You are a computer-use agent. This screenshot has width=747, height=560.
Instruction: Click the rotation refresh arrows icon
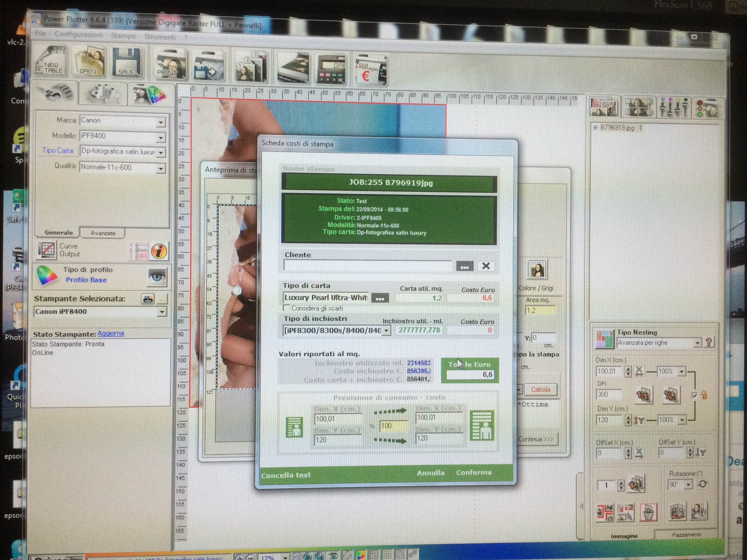coord(702,484)
